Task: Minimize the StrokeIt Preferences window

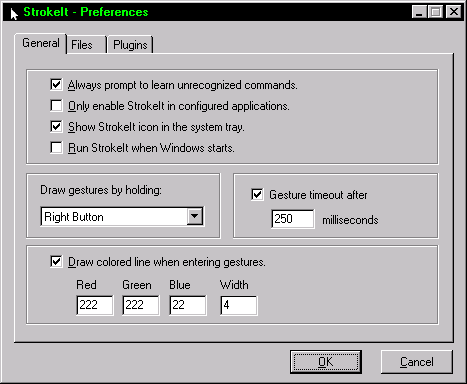Action: click(x=419, y=12)
